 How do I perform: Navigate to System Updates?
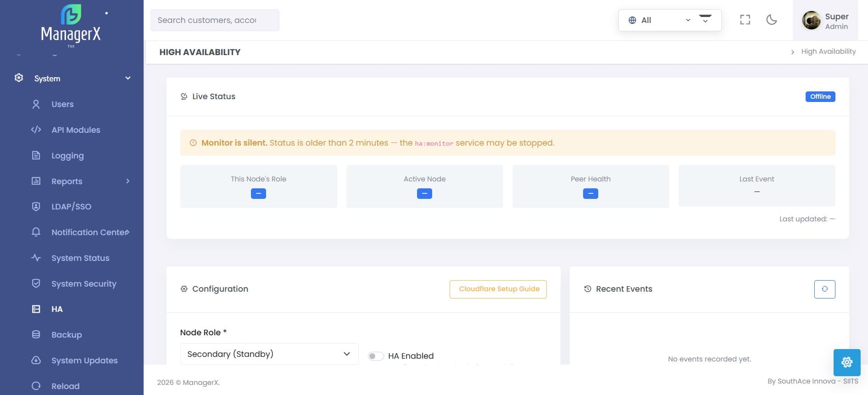point(84,361)
